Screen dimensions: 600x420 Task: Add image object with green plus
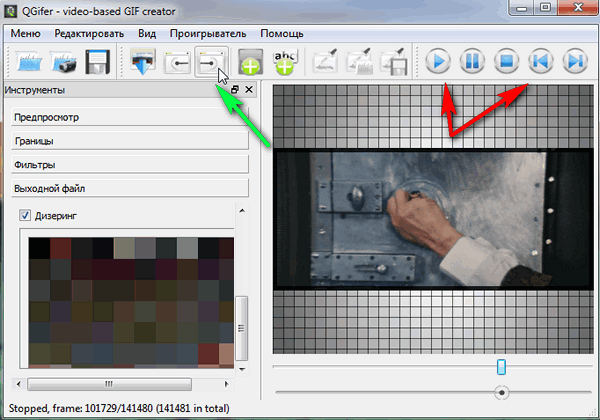coord(250,61)
